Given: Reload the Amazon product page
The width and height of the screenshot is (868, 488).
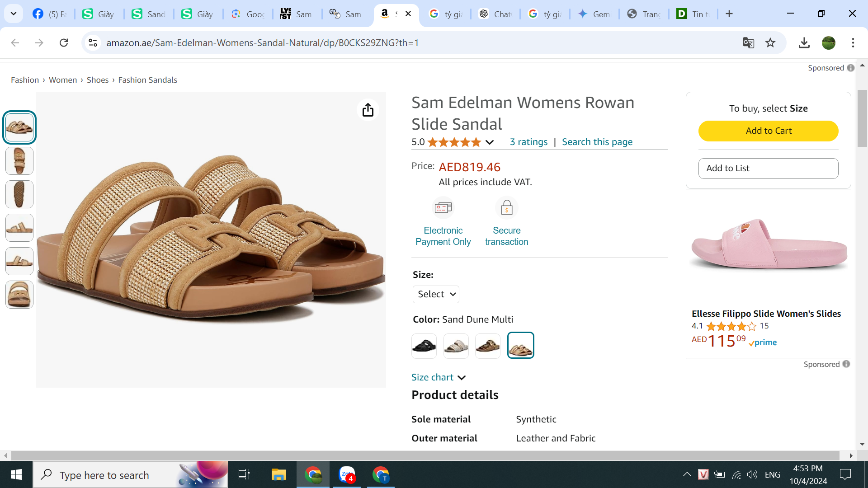Looking at the screenshot, I should coord(64,43).
